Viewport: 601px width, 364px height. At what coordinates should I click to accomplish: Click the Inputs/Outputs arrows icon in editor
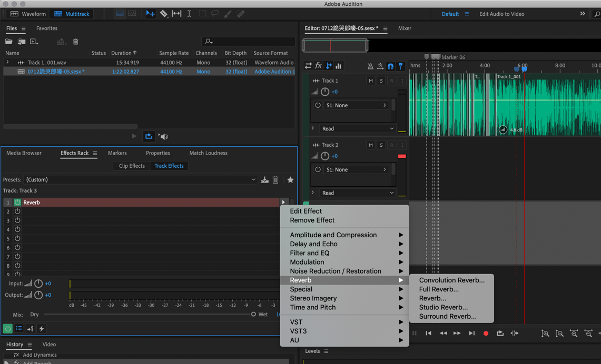pos(308,66)
